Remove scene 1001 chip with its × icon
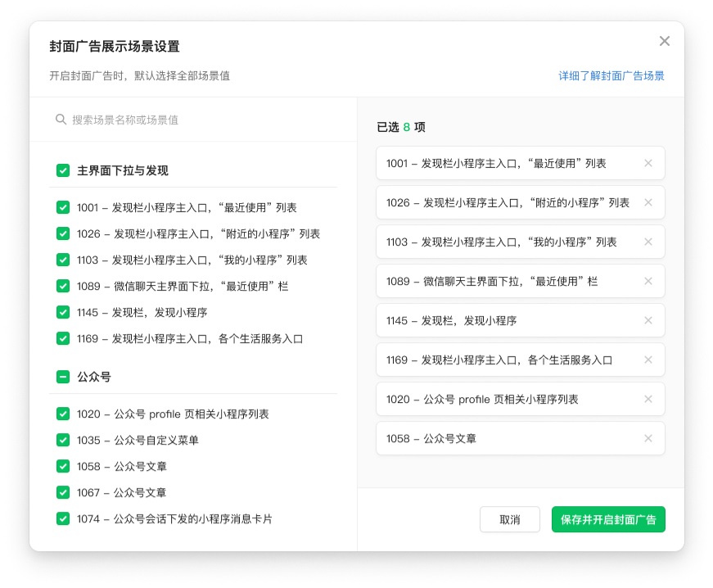Screen dimensions: 713x588 (x=648, y=163)
